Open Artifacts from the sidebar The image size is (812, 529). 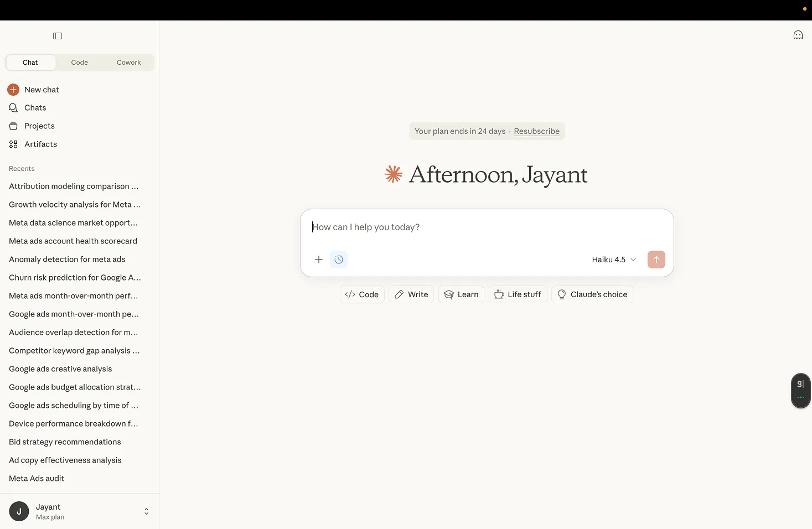tap(40, 144)
